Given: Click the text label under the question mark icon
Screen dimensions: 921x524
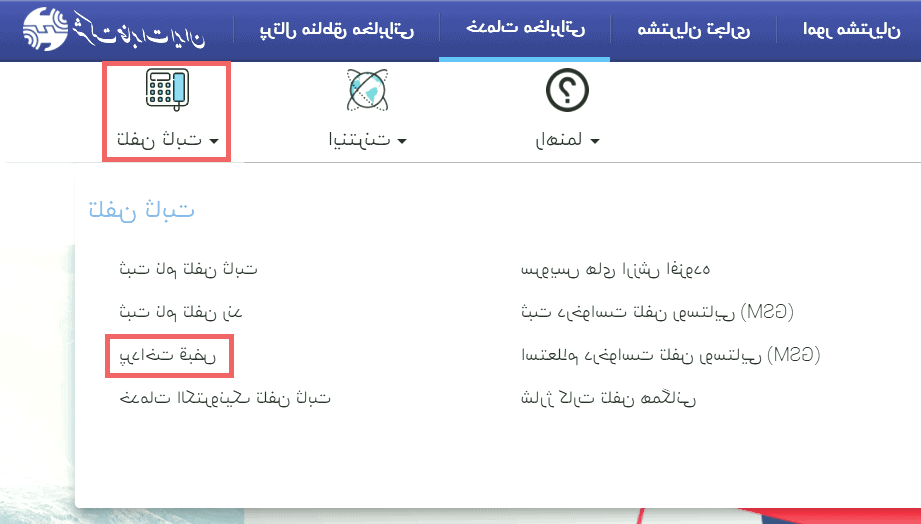Looking at the screenshot, I should [x=559, y=140].
